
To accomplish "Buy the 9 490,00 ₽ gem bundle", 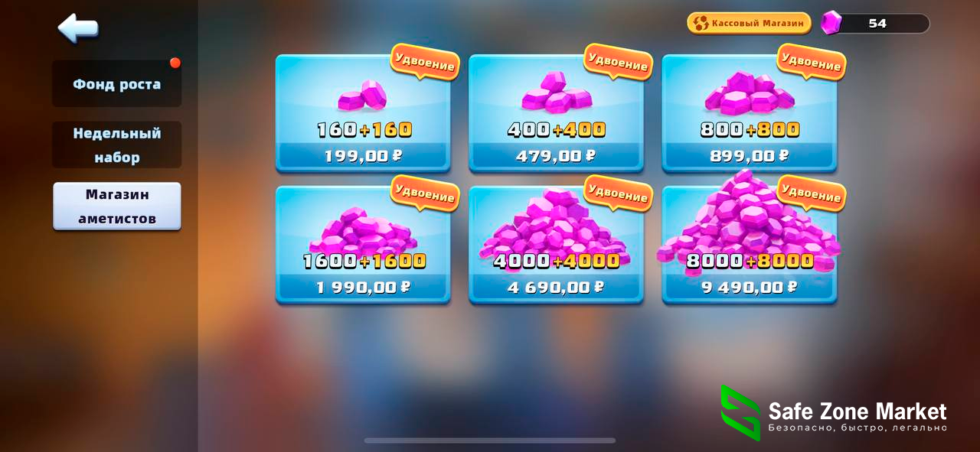I will (749, 288).
